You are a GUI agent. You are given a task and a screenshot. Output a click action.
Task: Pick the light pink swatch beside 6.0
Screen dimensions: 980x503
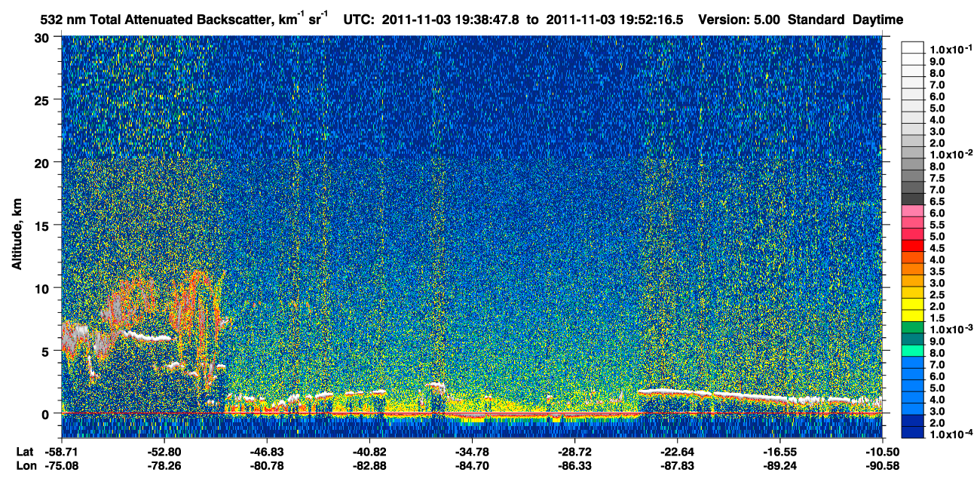[913, 211]
